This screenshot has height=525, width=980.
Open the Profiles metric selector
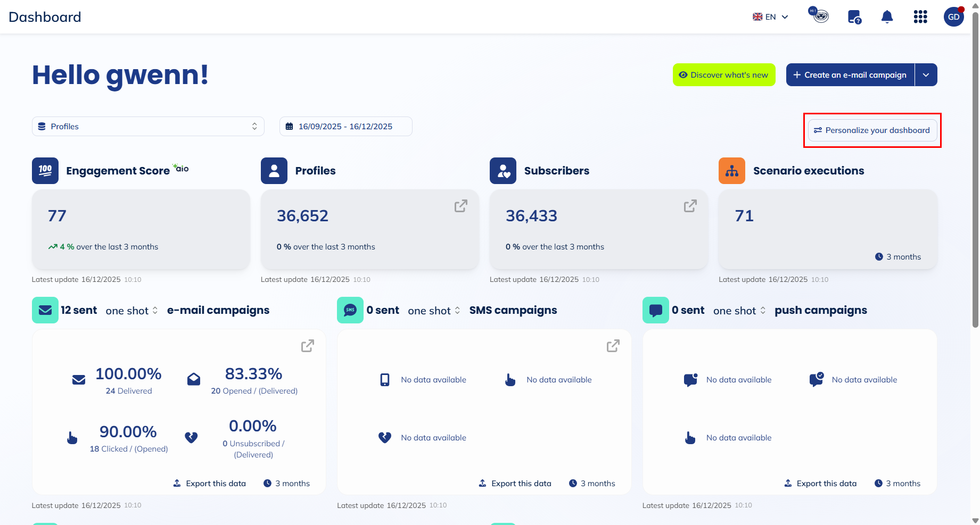[x=148, y=126]
